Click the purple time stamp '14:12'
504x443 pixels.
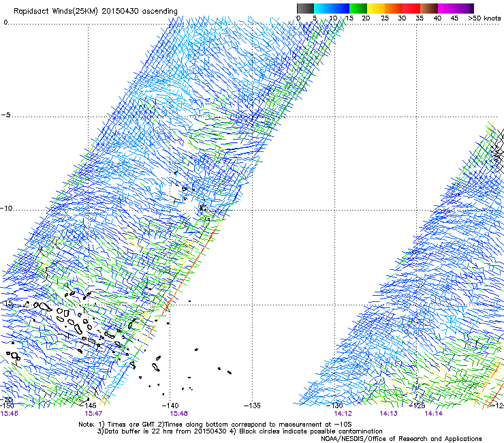point(343,414)
